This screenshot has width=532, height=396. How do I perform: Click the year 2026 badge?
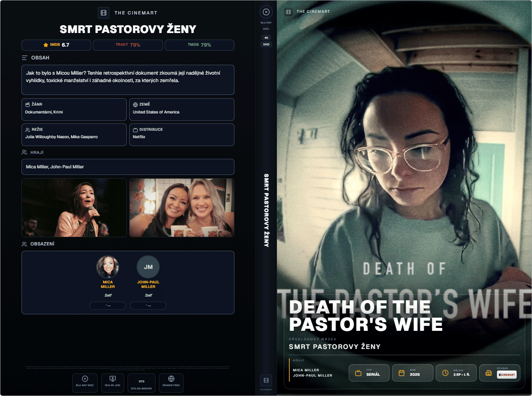[x=413, y=373]
